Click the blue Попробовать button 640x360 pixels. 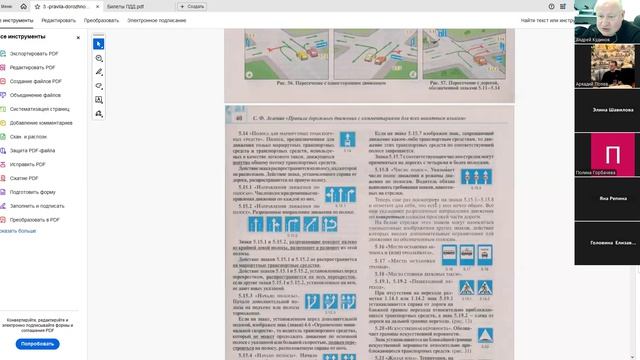38,344
